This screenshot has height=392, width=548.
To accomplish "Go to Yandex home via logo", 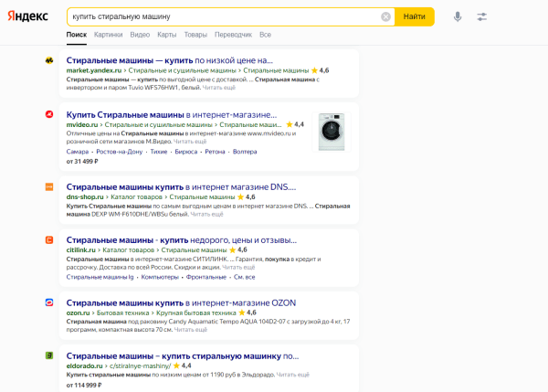I will [29, 16].
